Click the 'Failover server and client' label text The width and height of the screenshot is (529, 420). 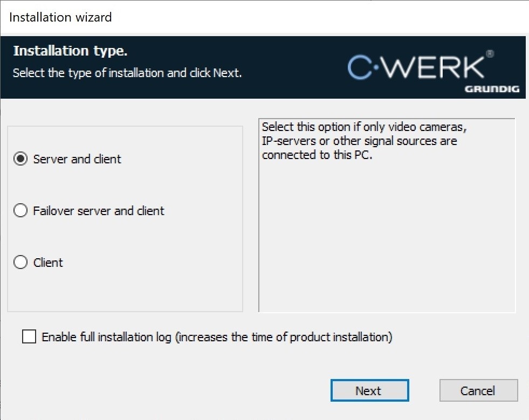pyautogui.click(x=99, y=211)
